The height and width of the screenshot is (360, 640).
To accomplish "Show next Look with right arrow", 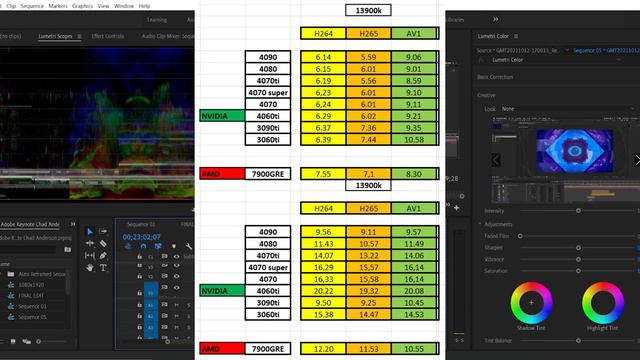I will 637,160.
